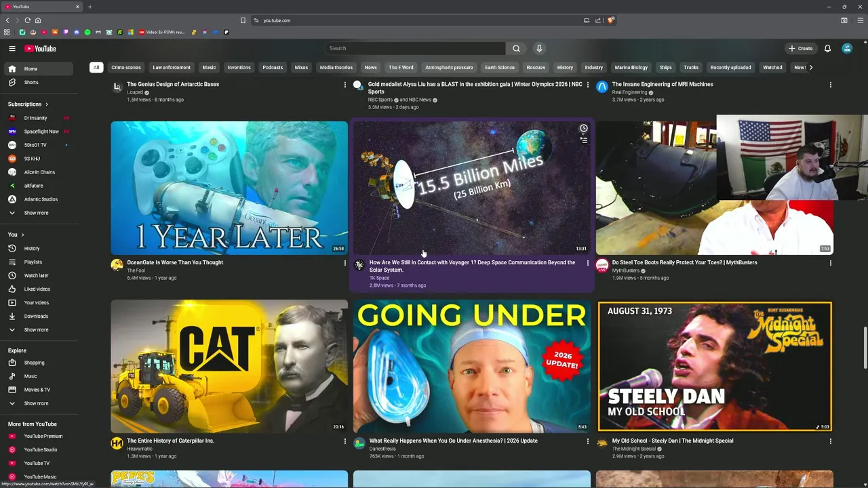Click the YouTube search input field

tap(415, 48)
